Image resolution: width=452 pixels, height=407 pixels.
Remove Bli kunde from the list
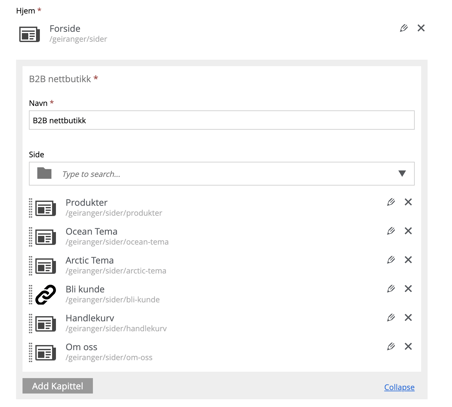[408, 289]
